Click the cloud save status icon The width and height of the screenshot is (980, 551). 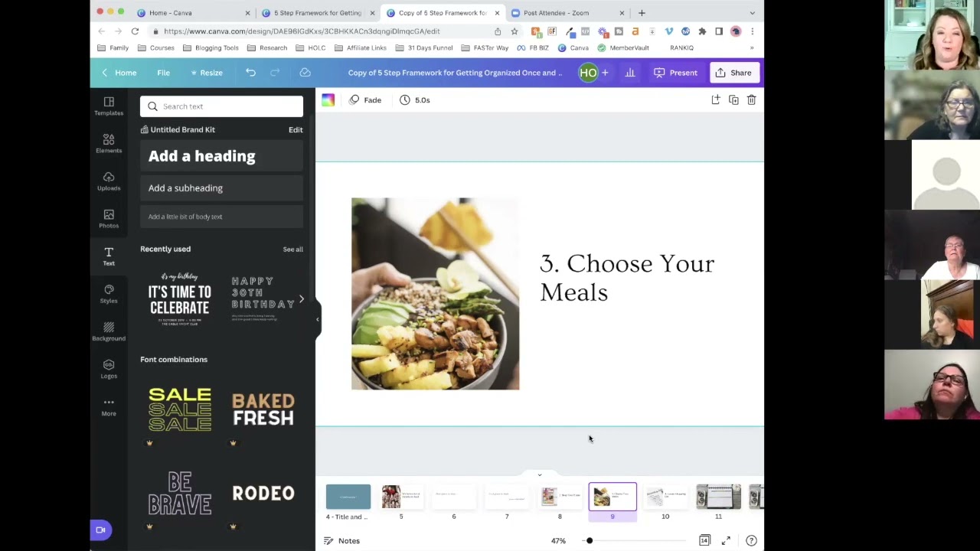pyautogui.click(x=305, y=73)
